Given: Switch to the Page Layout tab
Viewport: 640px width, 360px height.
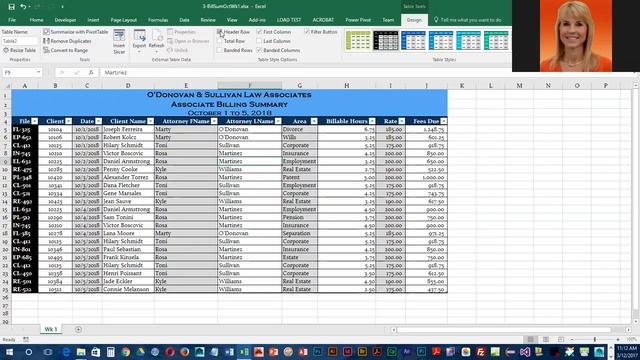Looking at the screenshot, I should pyautogui.click(x=124, y=20).
